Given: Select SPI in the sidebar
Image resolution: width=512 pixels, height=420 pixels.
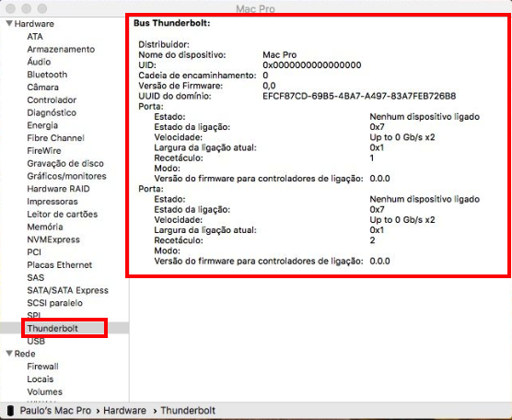Looking at the screenshot, I should coord(34,316).
